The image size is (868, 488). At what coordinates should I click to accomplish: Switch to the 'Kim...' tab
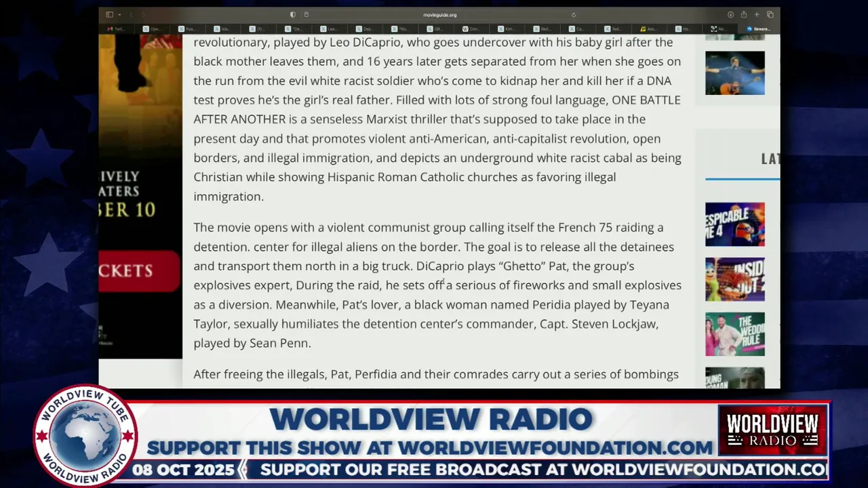click(506, 29)
